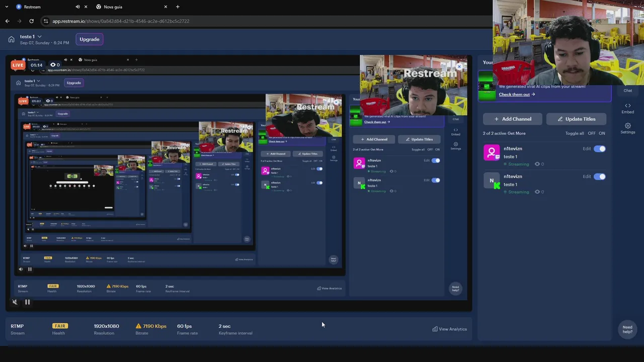644x362 pixels.
Task: Click the LIVE indicator badge
Action: coord(18,65)
